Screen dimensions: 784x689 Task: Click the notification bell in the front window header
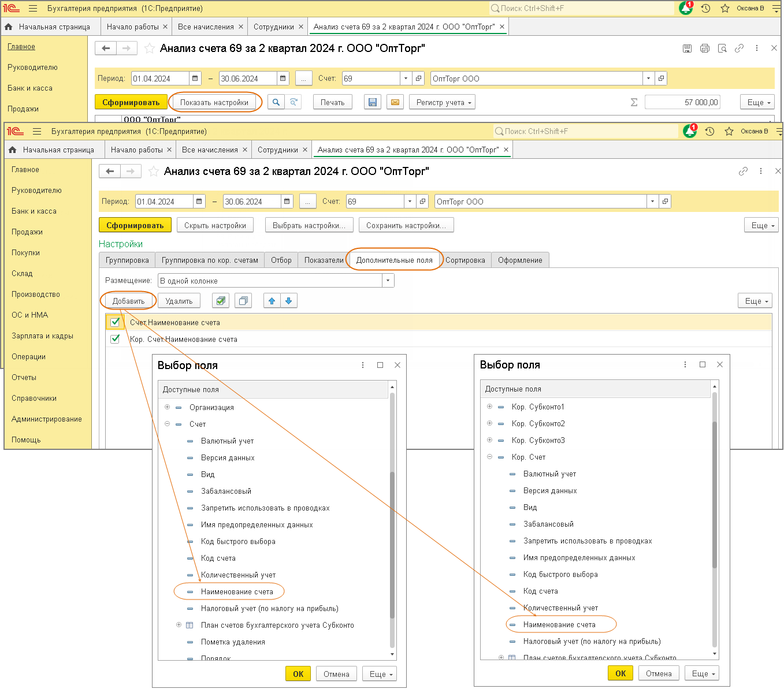click(x=690, y=131)
